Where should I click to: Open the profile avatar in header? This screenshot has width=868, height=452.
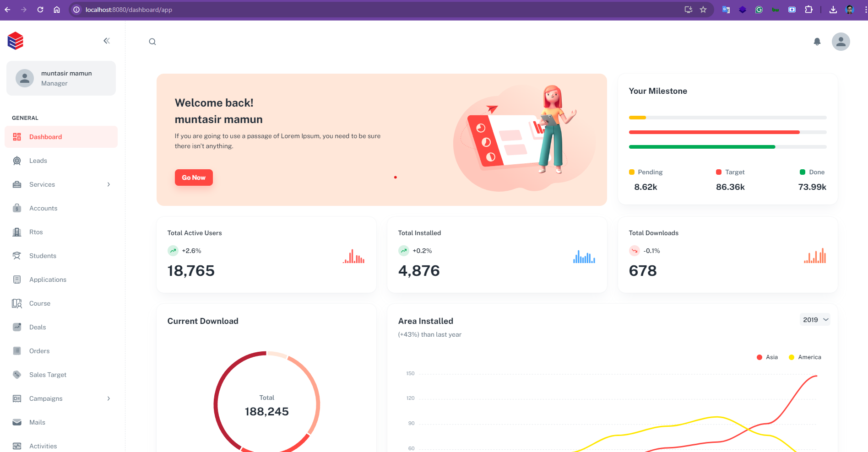(841, 42)
